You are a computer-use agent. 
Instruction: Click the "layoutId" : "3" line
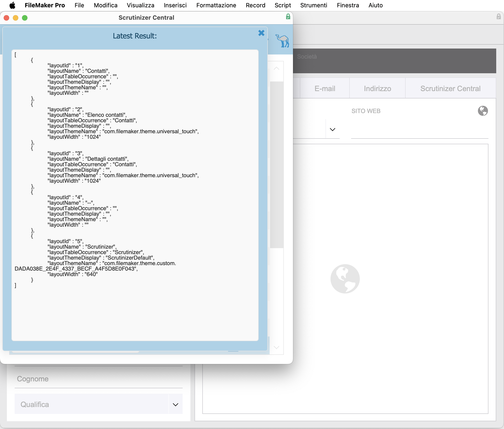point(65,153)
